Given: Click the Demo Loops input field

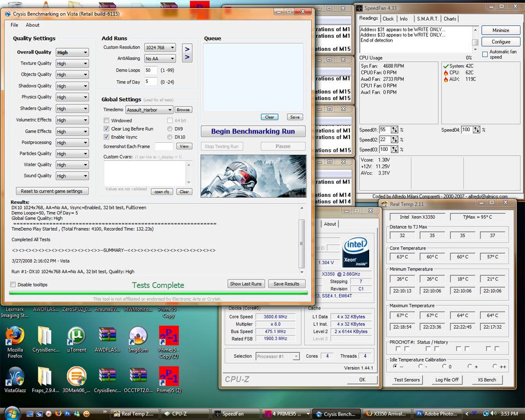Looking at the screenshot, I should [151, 71].
